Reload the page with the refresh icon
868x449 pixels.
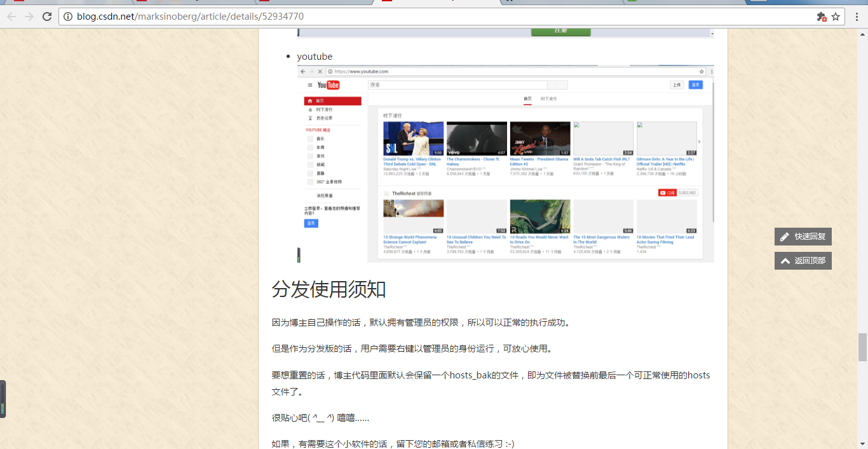[x=47, y=17]
